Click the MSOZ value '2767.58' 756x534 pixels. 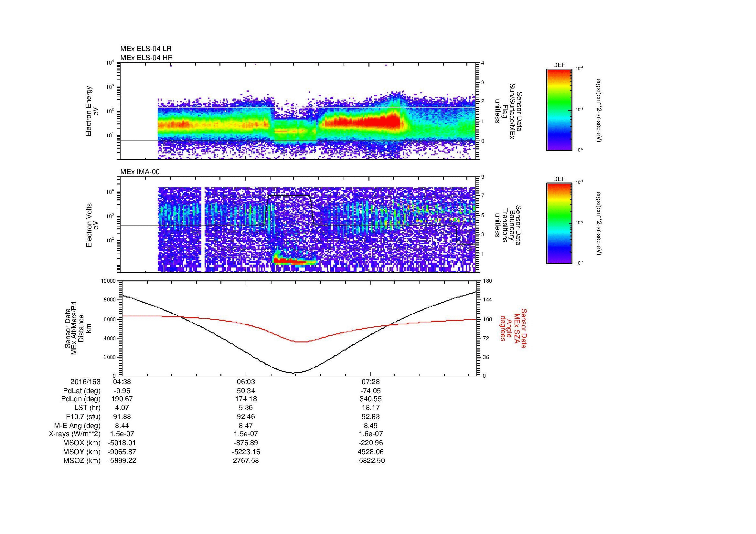tap(246, 461)
